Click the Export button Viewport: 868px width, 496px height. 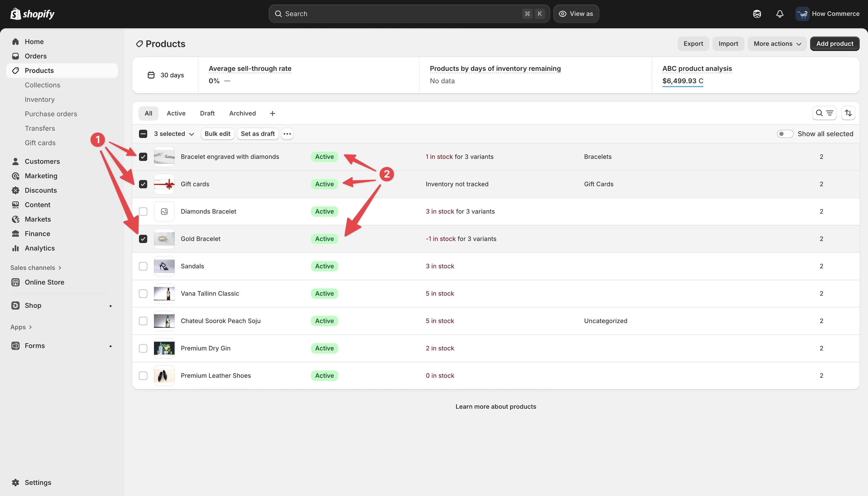click(x=693, y=44)
